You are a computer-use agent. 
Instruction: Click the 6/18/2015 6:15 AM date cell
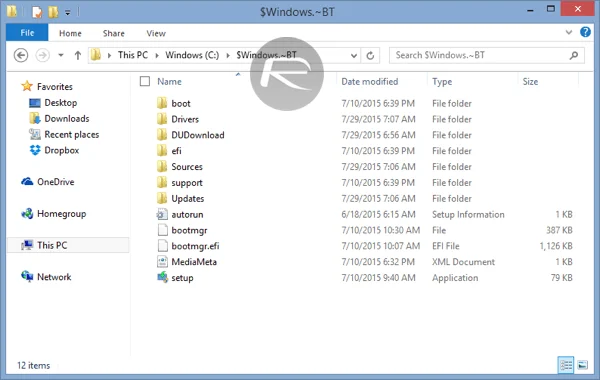point(378,215)
